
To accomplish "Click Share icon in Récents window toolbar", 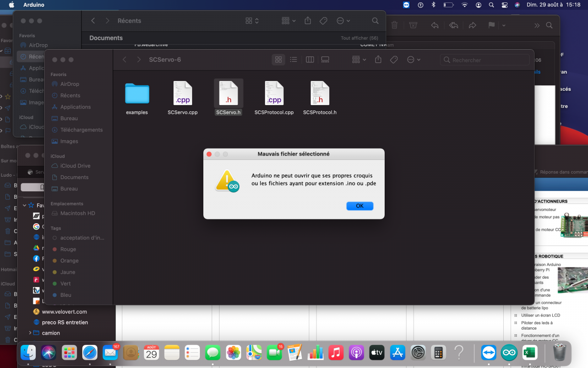I will click(x=308, y=21).
